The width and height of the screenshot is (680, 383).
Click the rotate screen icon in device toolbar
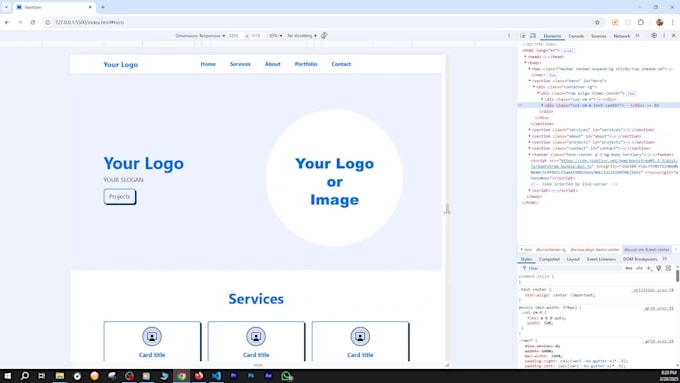pyautogui.click(x=324, y=36)
